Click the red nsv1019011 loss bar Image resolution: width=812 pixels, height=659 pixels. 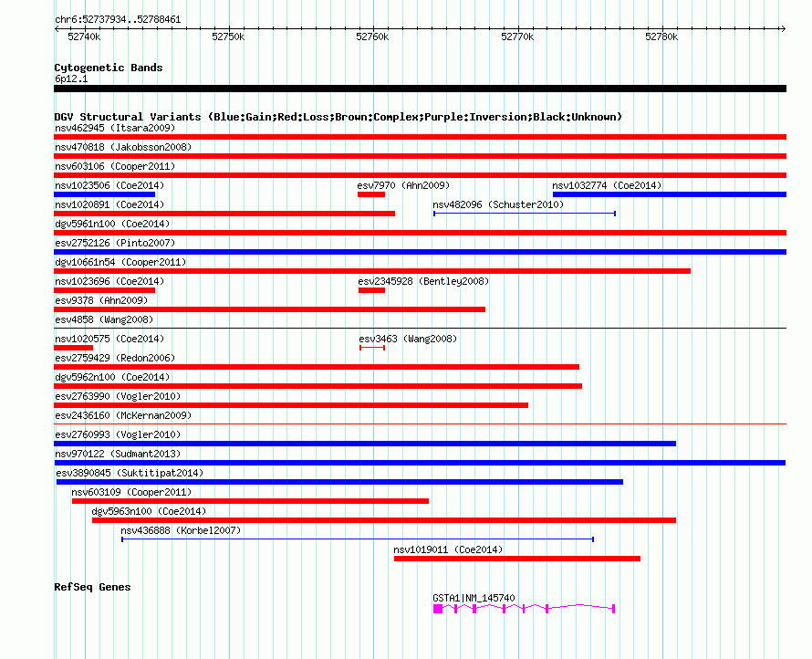click(x=517, y=559)
